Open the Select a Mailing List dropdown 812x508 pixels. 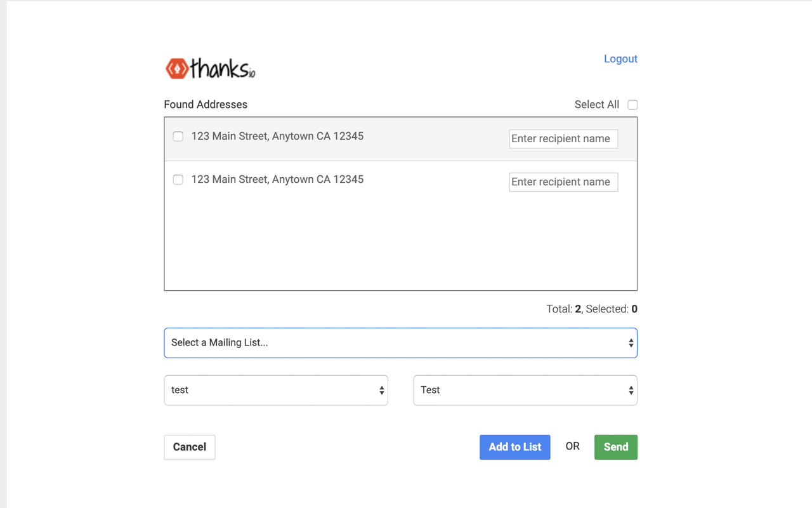click(x=400, y=343)
